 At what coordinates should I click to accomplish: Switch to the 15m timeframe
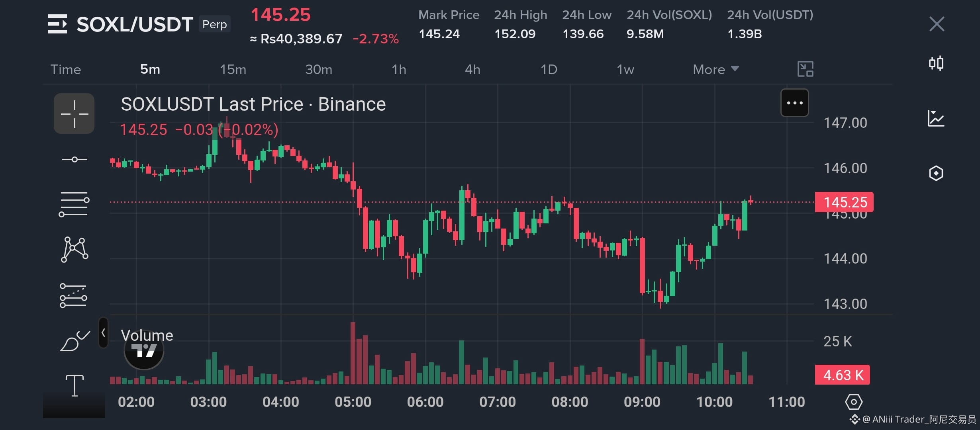coord(233,69)
